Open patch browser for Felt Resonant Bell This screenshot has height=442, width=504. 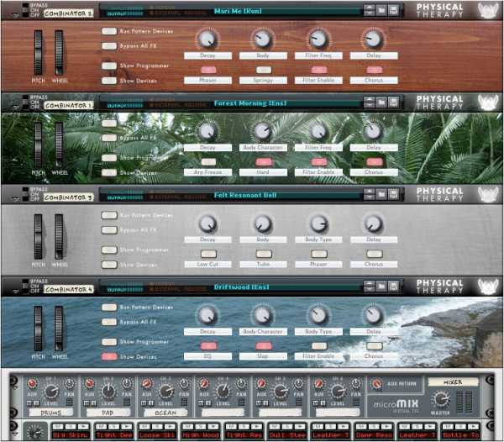pyautogui.click(x=381, y=194)
